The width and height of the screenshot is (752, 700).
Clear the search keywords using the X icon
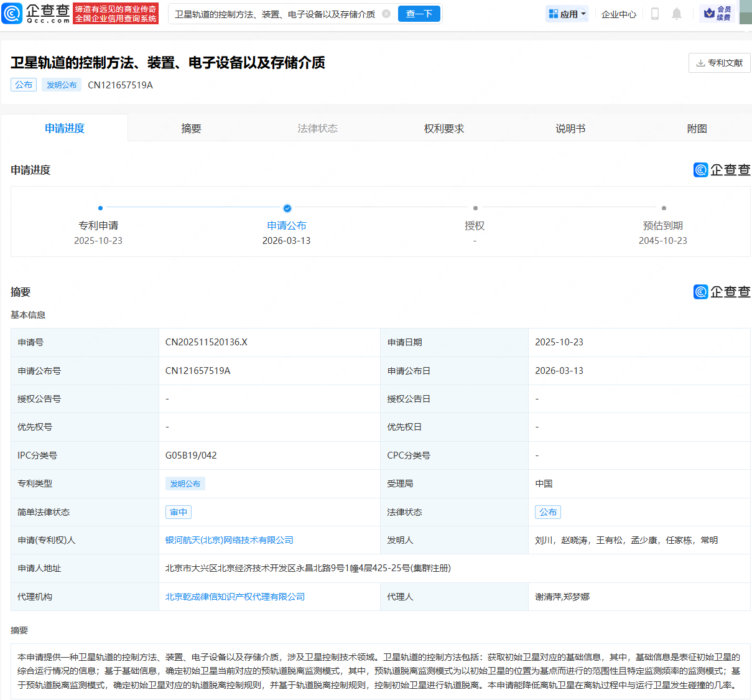tap(387, 13)
